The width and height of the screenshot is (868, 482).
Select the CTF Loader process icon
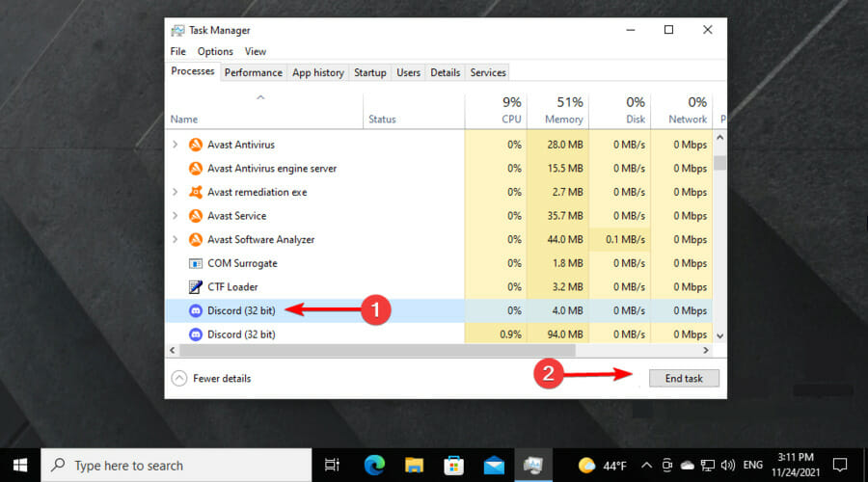click(x=196, y=286)
